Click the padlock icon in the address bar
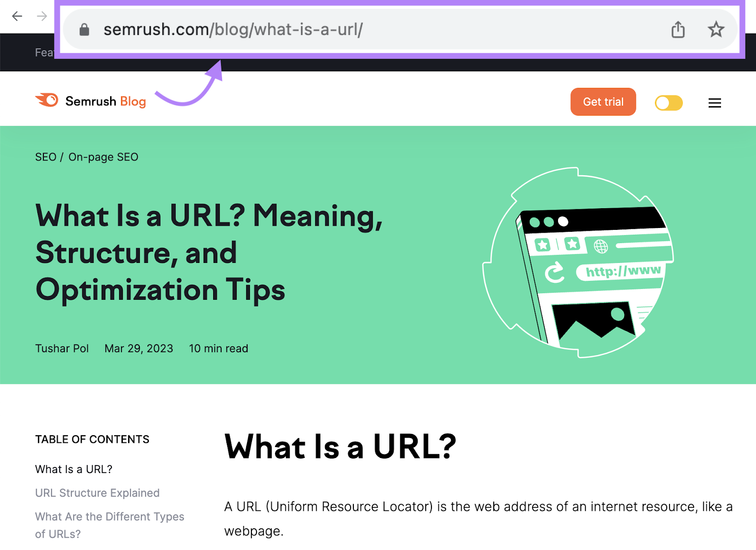This screenshot has width=756, height=550. (84, 29)
